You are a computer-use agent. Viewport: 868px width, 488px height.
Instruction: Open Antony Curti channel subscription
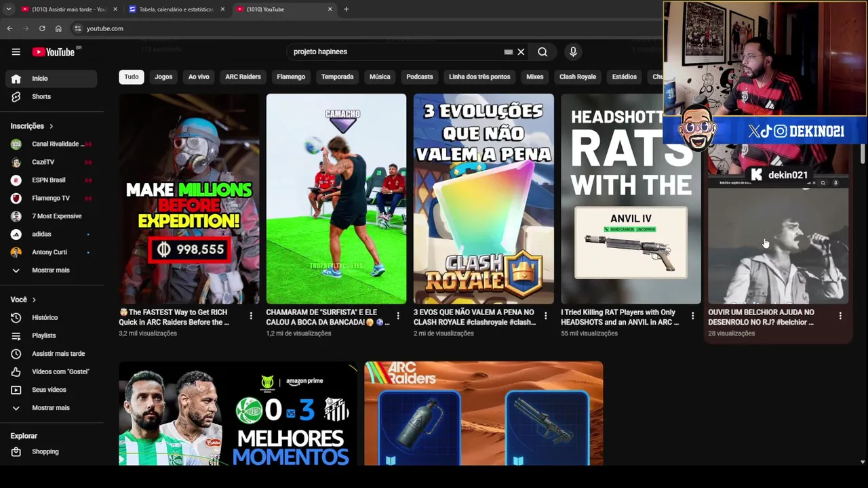(x=52, y=252)
